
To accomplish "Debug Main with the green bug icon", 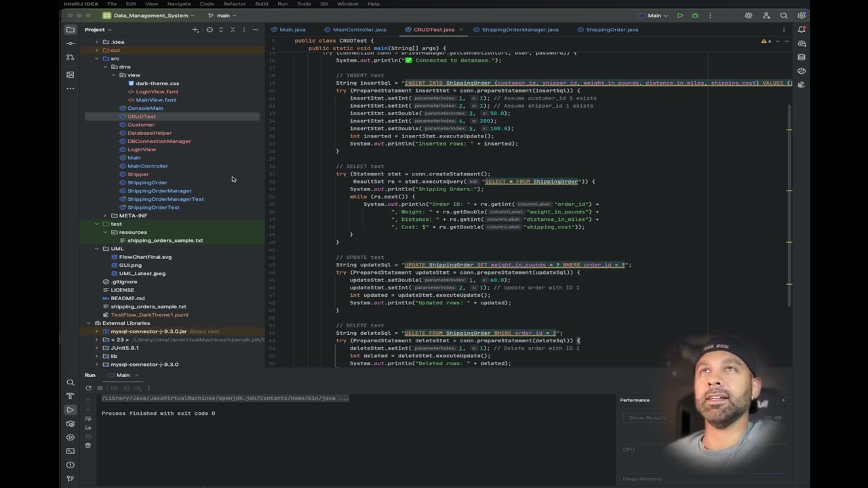I will pyautogui.click(x=695, y=16).
